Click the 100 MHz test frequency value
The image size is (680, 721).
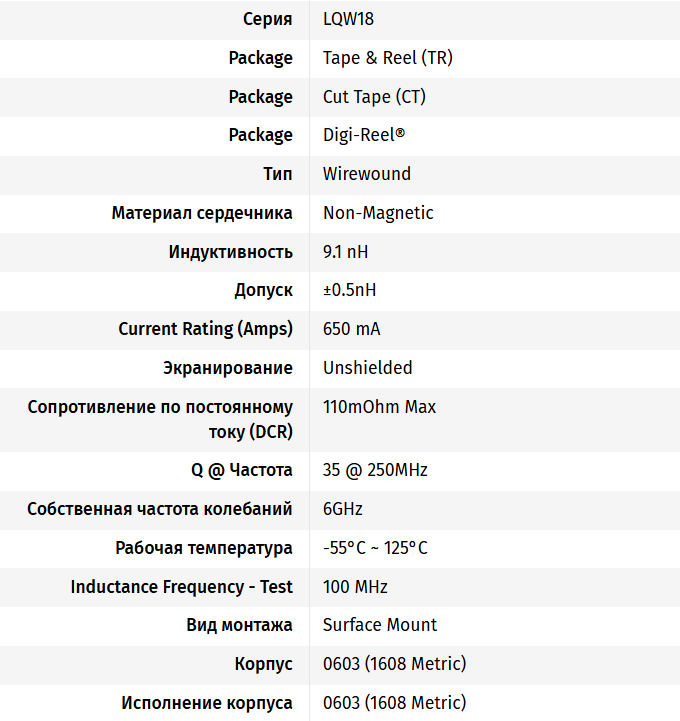point(355,587)
